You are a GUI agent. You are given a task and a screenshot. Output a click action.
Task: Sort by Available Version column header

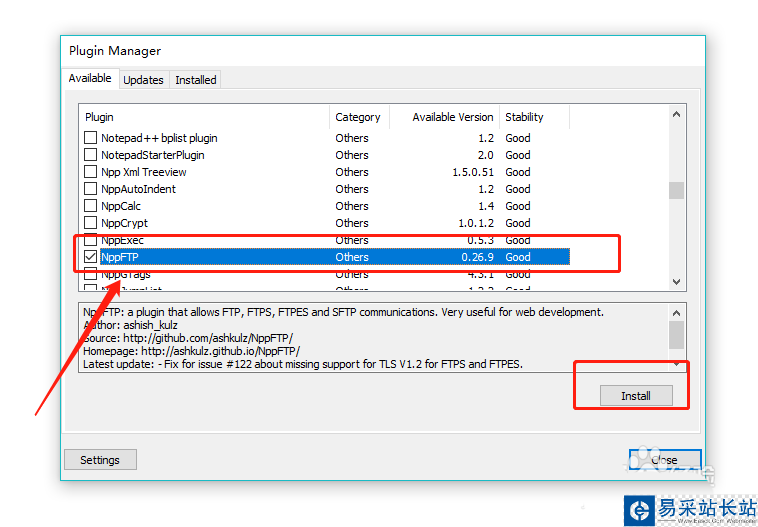[444, 117]
